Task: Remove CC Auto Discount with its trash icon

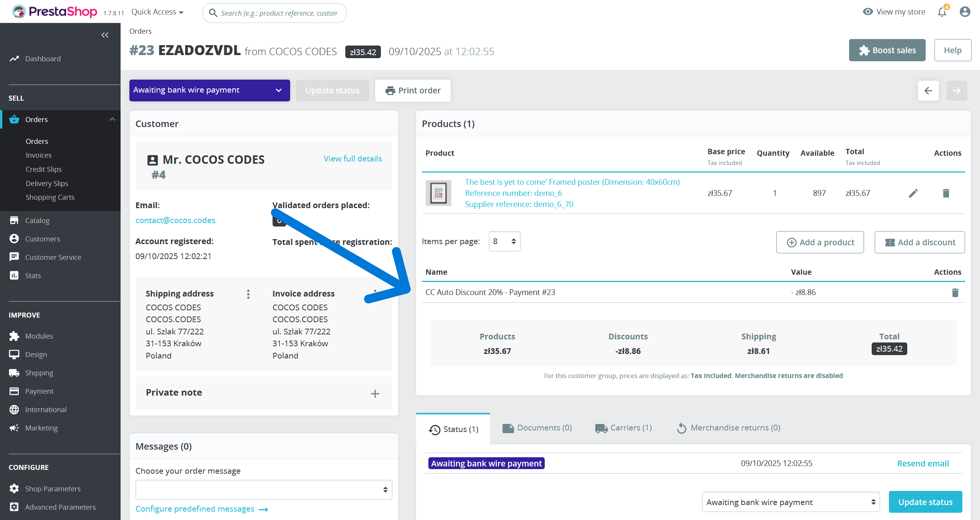Action: point(955,292)
